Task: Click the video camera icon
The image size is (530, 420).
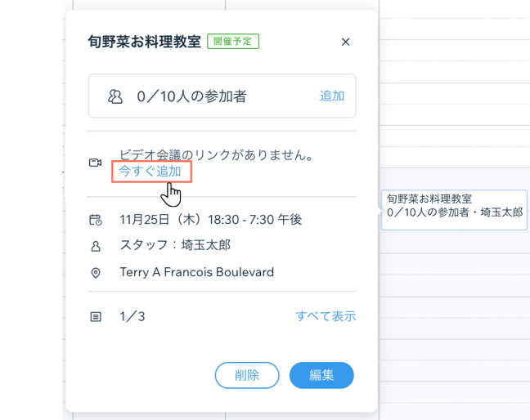Action: pyautogui.click(x=95, y=163)
